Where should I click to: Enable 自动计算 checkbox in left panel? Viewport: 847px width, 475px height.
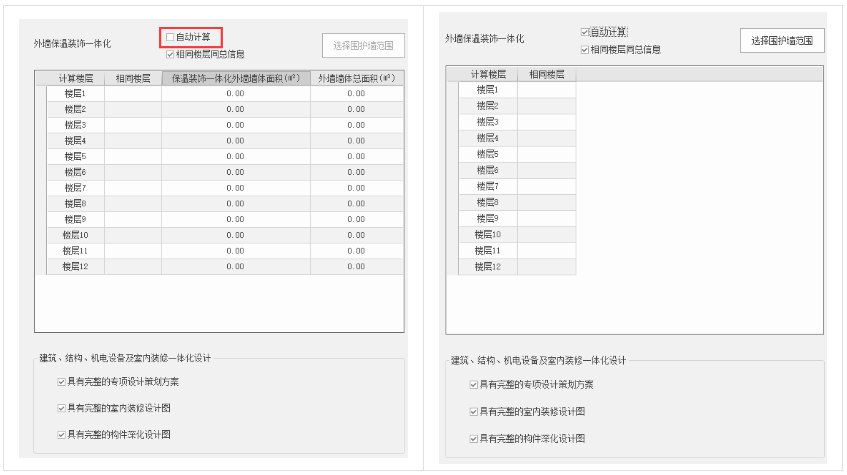(x=170, y=37)
